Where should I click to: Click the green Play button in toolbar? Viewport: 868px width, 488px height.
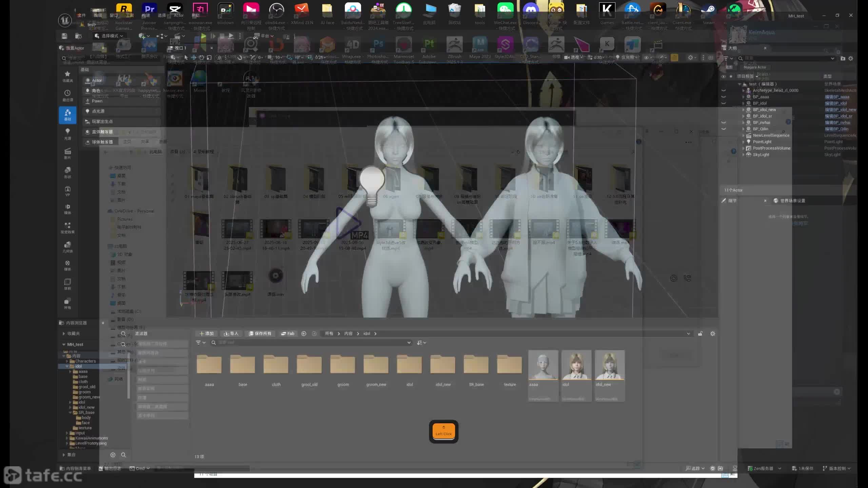click(203, 36)
